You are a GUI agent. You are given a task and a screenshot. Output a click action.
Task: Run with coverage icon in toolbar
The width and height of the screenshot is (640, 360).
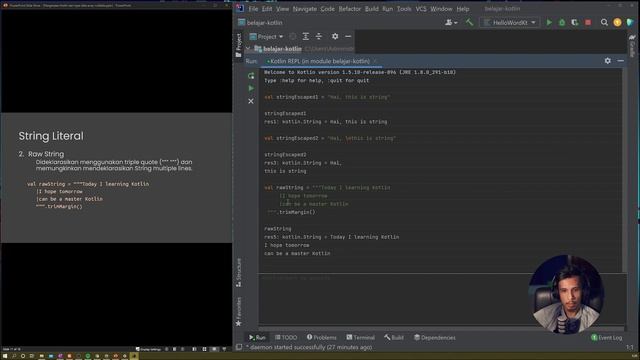[x=575, y=22]
